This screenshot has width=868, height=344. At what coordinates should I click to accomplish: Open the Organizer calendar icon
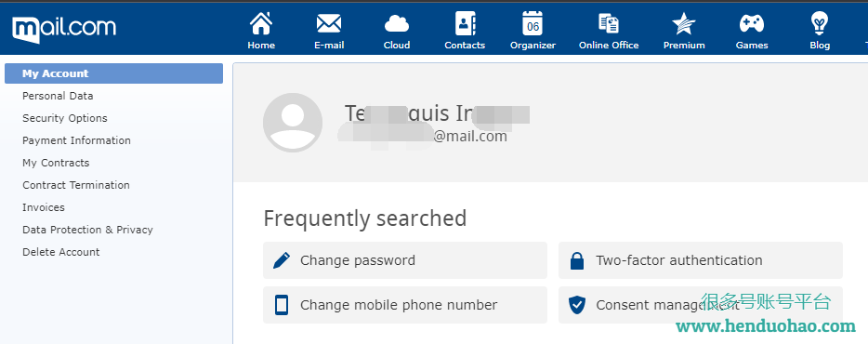click(533, 23)
